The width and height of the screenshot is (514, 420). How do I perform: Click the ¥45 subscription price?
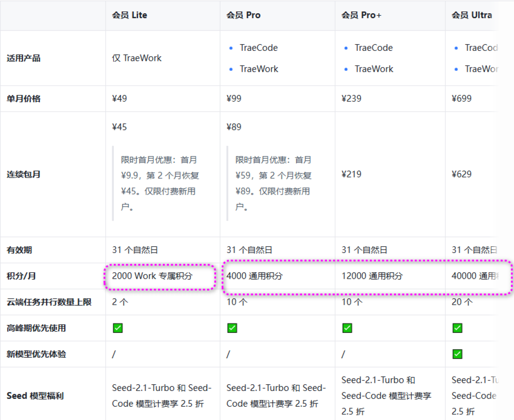119,127
